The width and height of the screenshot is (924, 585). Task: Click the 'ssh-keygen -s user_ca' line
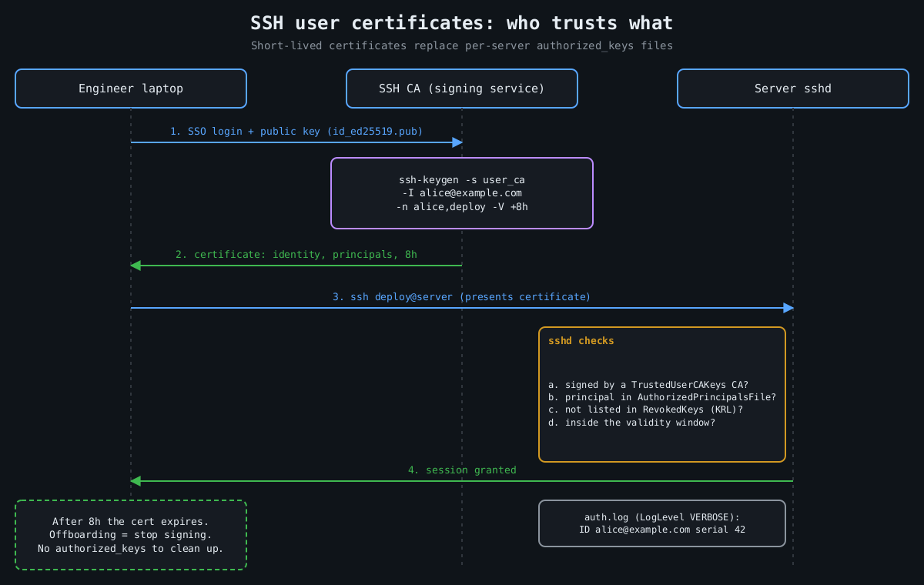tap(462, 179)
